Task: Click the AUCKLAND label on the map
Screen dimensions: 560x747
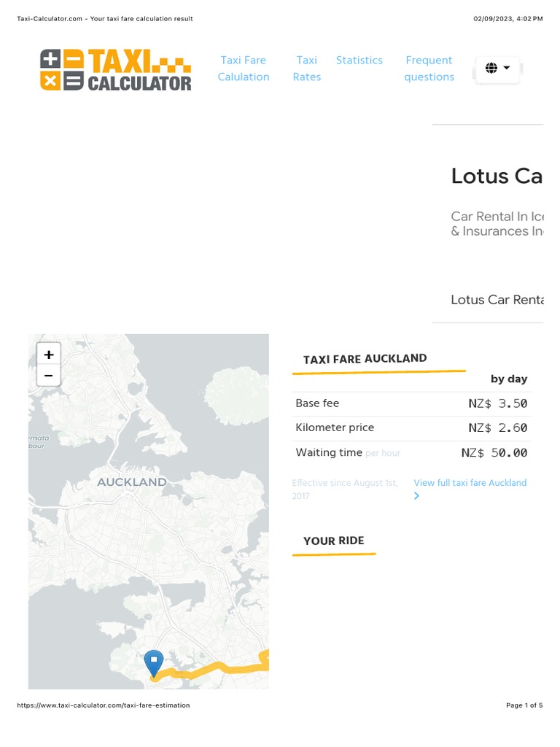Action: pos(132,482)
